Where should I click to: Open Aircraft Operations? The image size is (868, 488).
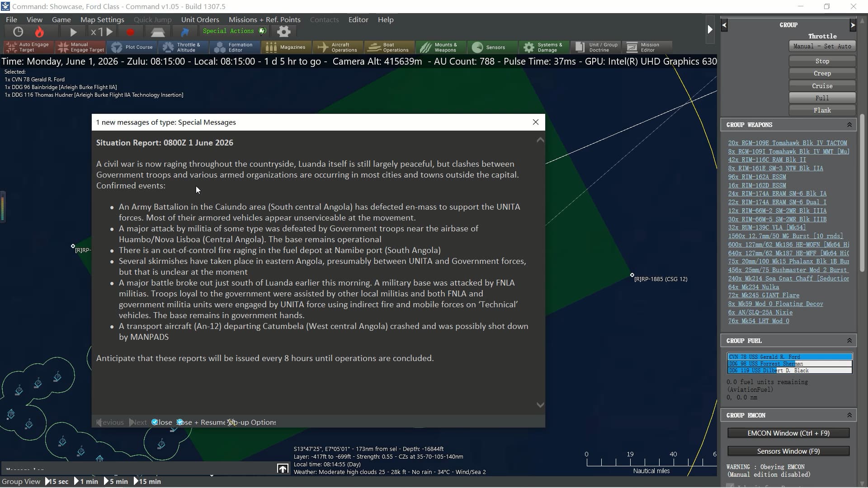(338, 47)
